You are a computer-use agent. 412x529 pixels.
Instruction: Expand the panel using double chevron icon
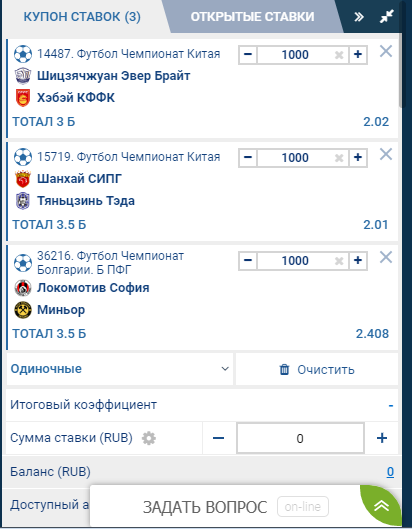359,17
